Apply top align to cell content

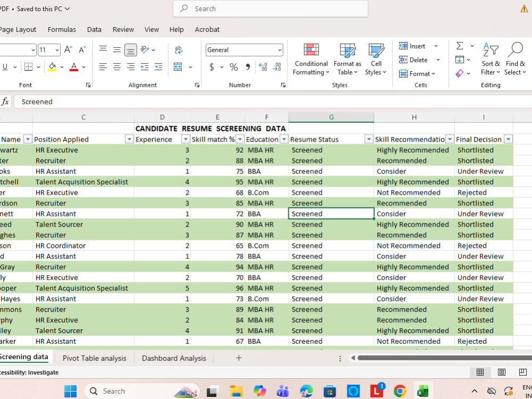click(103, 50)
